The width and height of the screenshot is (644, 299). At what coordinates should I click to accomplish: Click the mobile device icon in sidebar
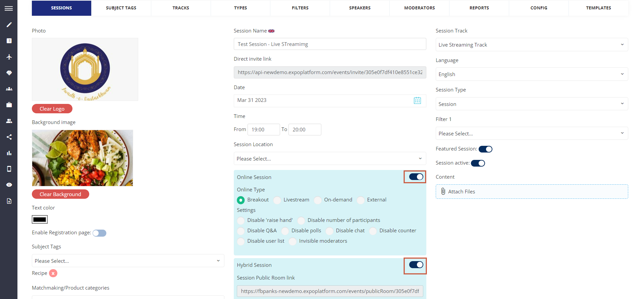point(9,169)
